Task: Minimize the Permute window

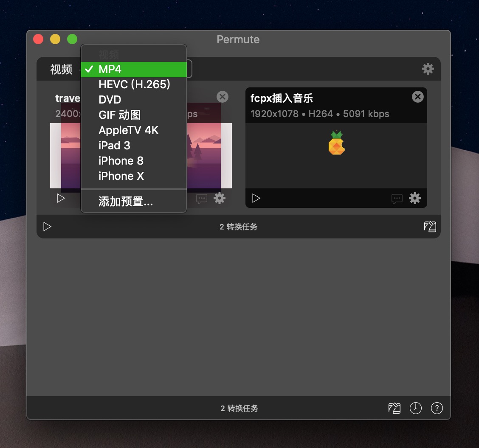Action: click(x=55, y=39)
